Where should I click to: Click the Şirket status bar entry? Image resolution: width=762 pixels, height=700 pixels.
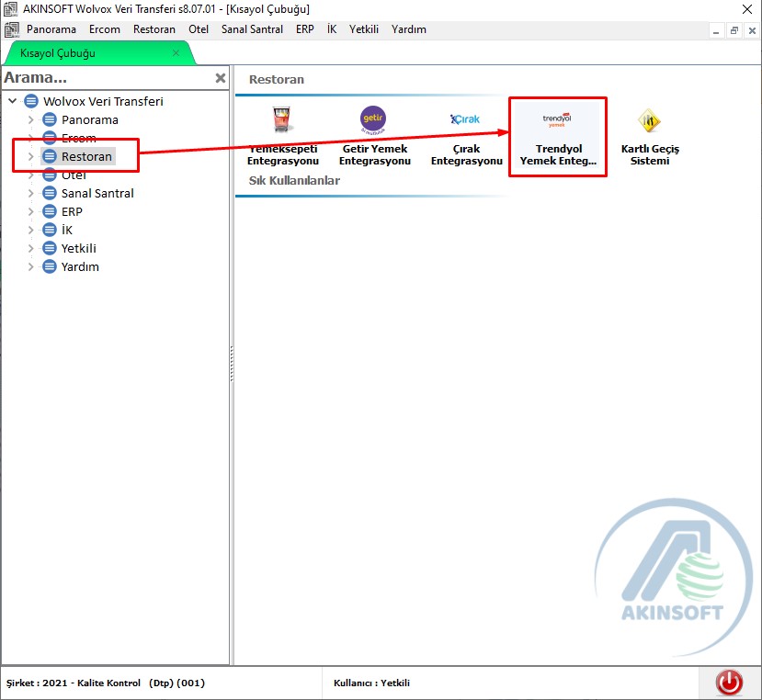pos(106,683)
